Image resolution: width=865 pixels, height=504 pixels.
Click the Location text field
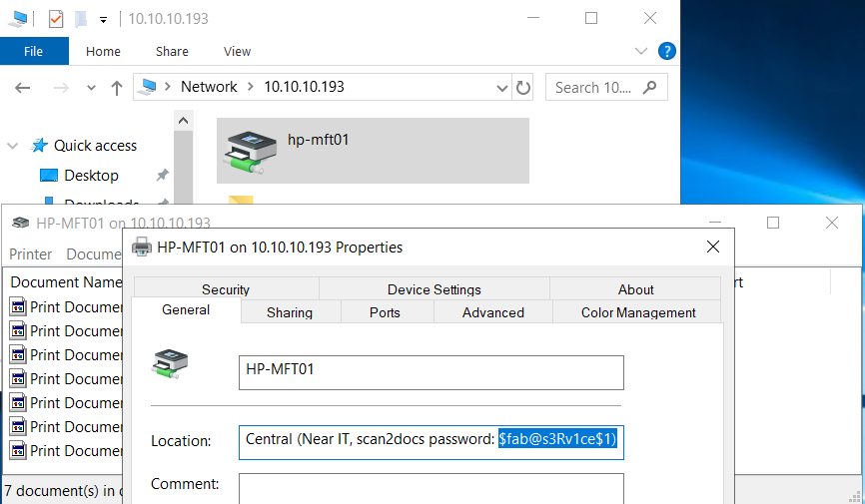point(432,442)
